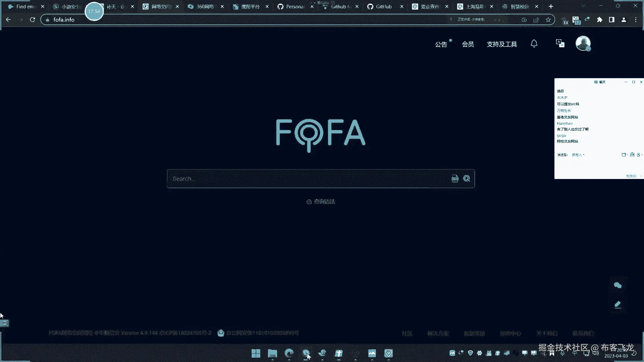Viewport: 644px width, 362px height.
Task: Switch to the 360网络 browser tab
Action: click(x=205, y=7)
